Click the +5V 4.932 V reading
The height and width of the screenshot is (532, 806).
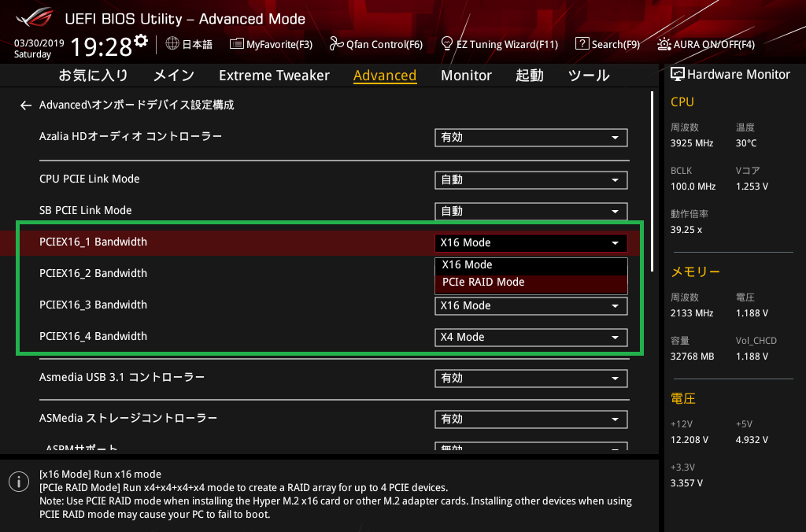pyautogui.click(x=752, y=440)
